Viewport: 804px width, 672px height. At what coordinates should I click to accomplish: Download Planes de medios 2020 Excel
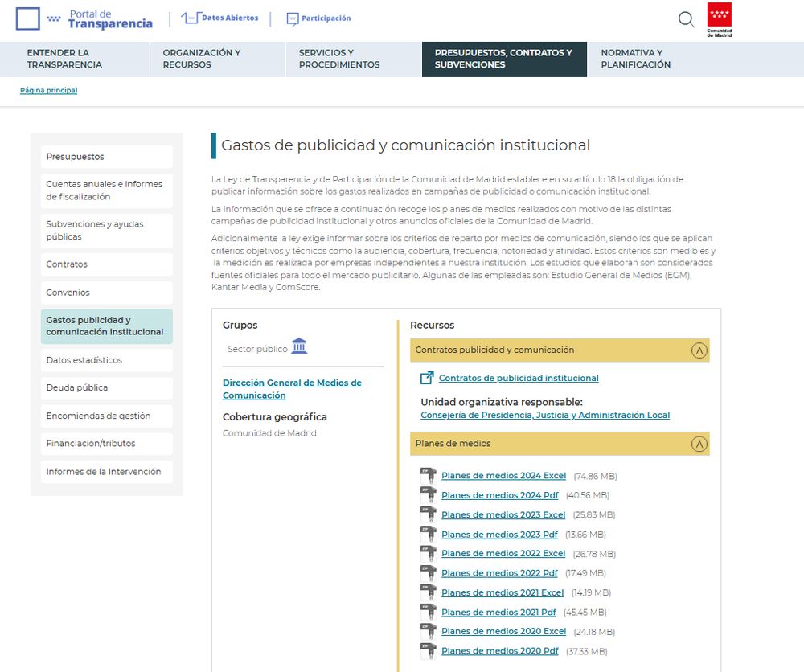click(x=503, y=632)
